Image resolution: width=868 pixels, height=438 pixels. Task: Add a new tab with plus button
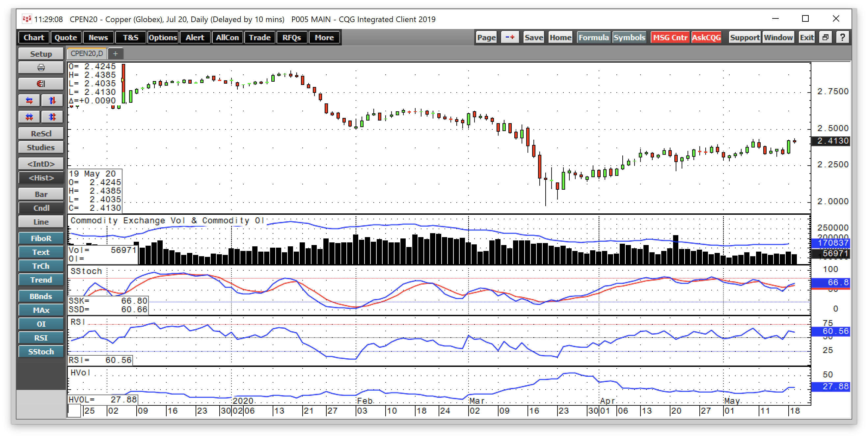coord(115,54)
